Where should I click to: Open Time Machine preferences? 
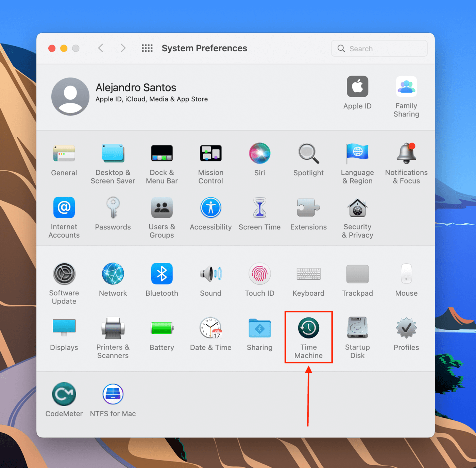[x=308, y=336]
